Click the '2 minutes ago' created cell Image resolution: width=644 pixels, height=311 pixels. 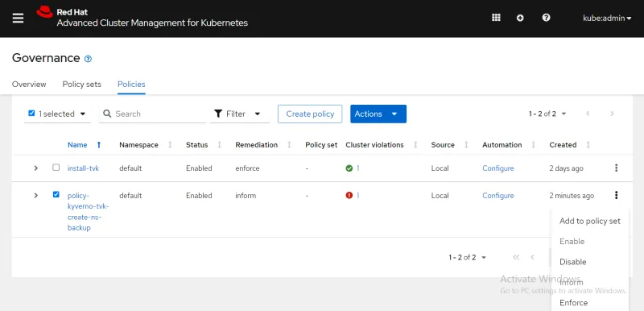pyautogui.click(x=572, y=196)
